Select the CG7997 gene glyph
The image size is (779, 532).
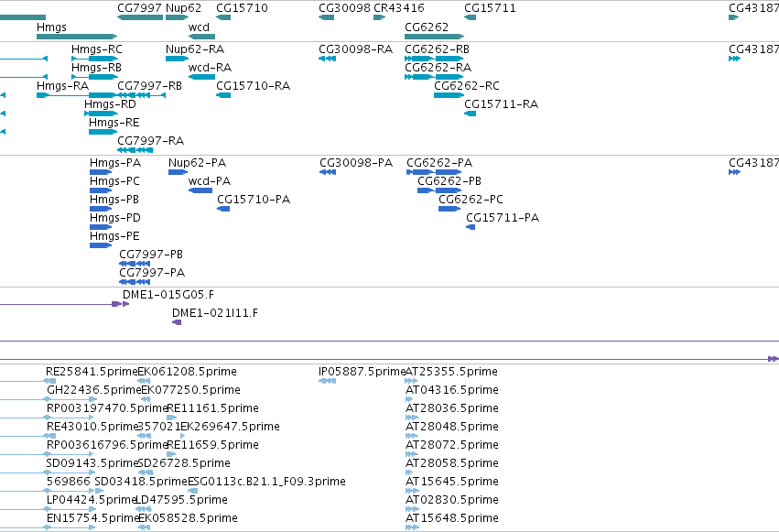point(140,17)
